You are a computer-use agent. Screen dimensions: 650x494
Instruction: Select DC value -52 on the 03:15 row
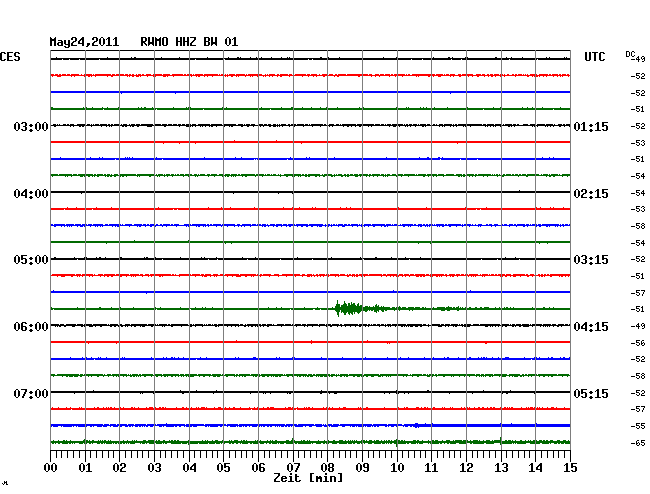(x=638, y=259)
